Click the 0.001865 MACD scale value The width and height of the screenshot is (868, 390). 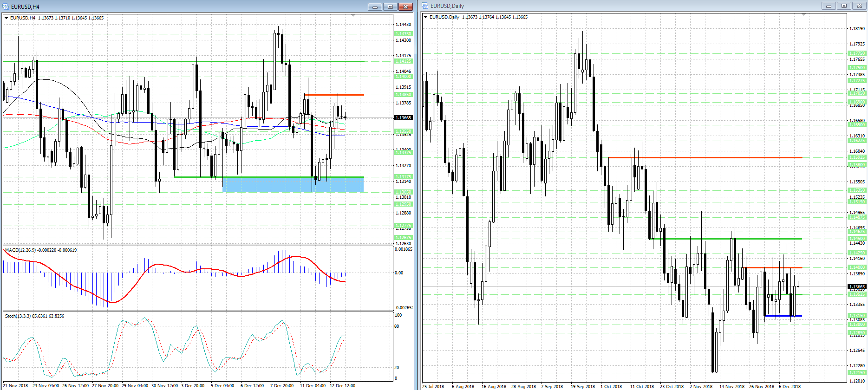pyautogui.click(x=404, y=249)
